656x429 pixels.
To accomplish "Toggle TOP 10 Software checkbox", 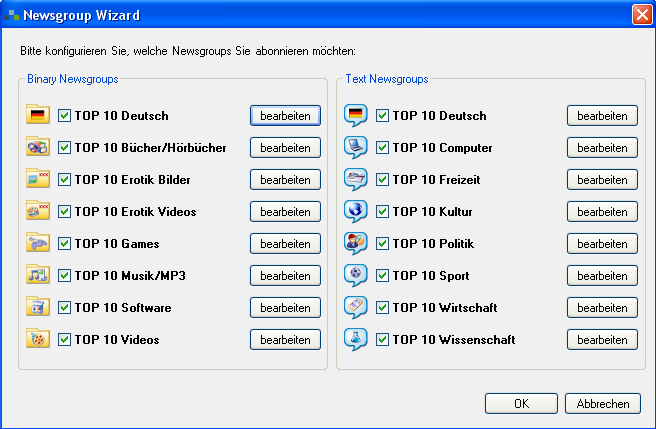I will point(64,308).
